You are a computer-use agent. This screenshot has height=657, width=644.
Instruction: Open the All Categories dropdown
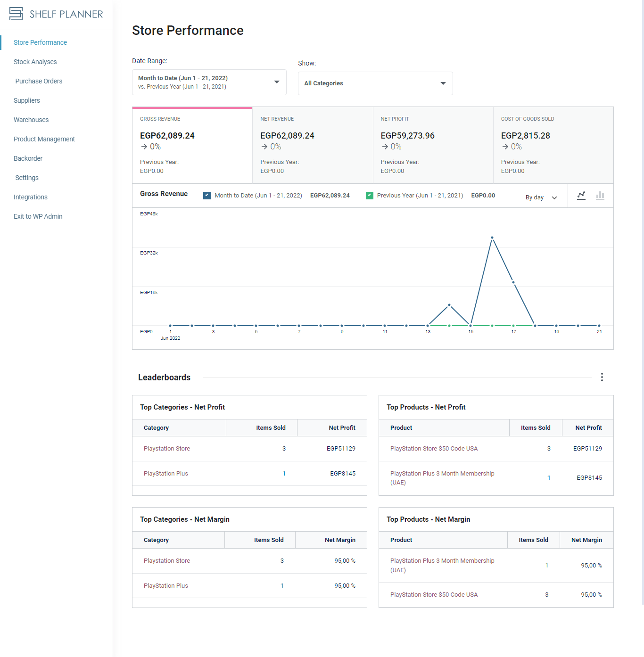pos(375,83)
